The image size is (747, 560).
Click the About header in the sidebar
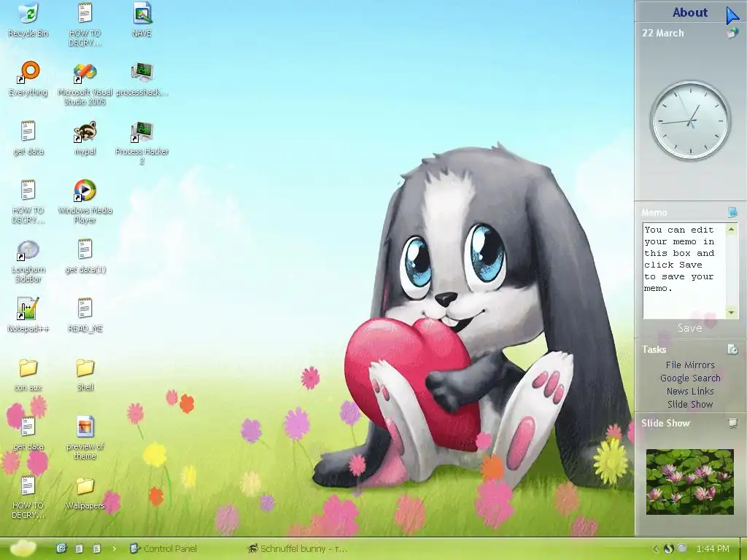(x=690, y=12)
